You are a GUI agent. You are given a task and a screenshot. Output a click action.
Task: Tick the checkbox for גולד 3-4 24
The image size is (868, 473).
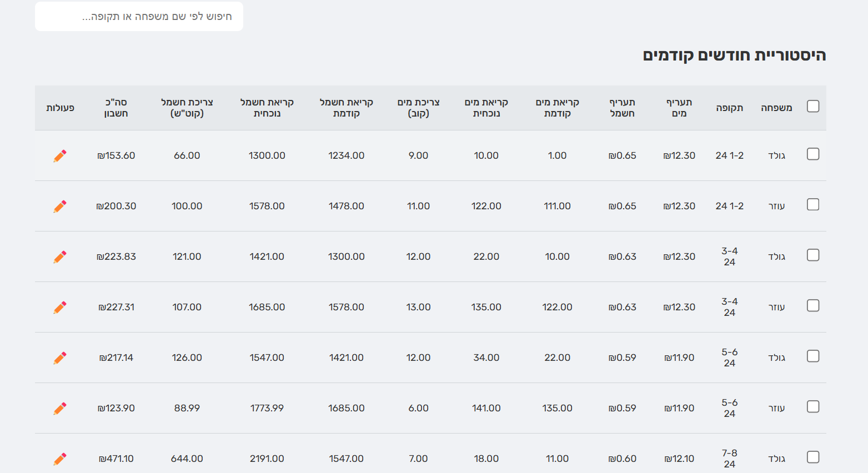[x=813, y=255]
